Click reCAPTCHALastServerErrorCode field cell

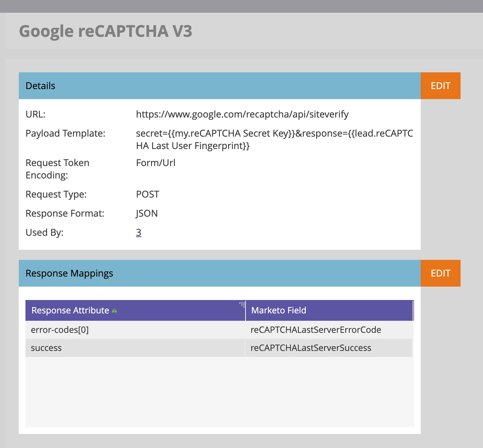tap(329, 330)
